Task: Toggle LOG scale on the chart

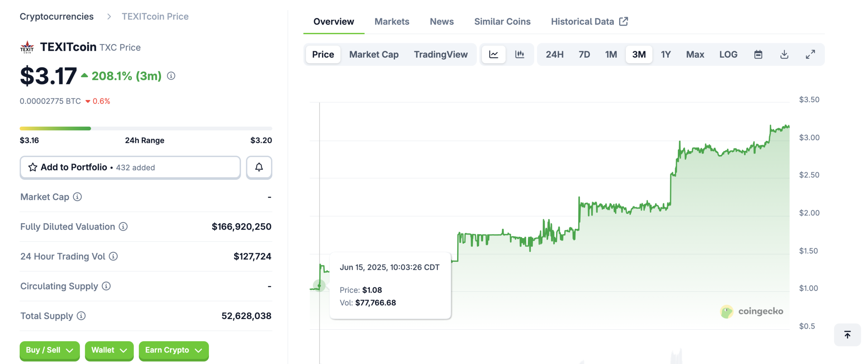Action: pos(728,54)
